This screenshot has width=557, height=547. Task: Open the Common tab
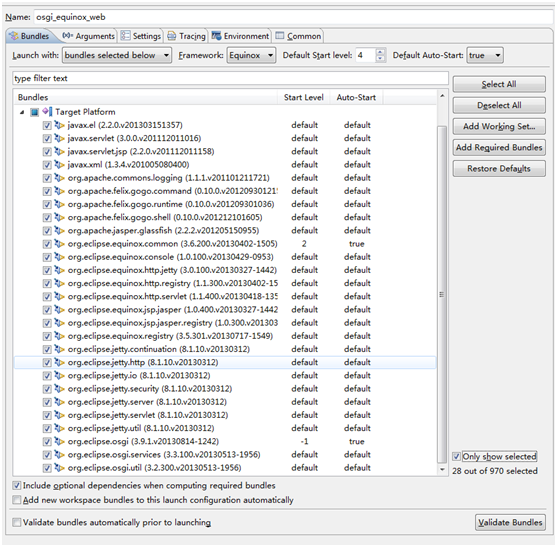[298, 36]
